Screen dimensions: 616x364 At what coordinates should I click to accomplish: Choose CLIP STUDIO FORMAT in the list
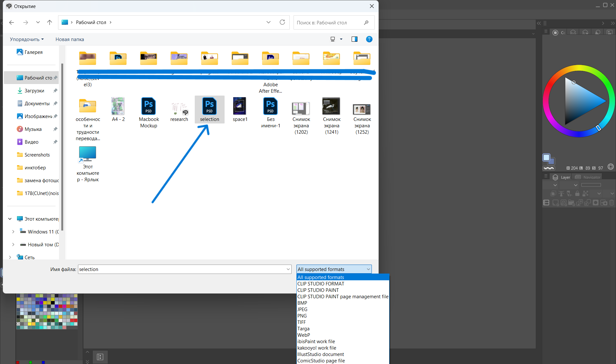[x=321, y=284]
